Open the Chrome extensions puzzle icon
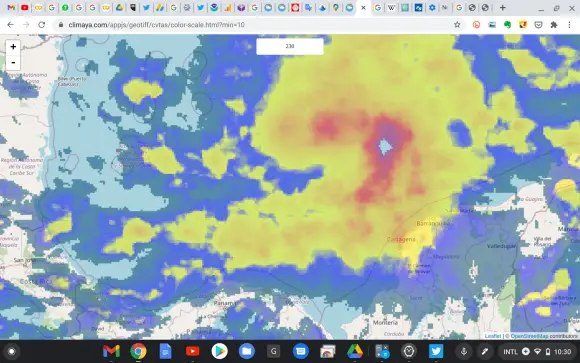This screenshot has height=363, width=580. pyautogui.click(x=554, y=25)
